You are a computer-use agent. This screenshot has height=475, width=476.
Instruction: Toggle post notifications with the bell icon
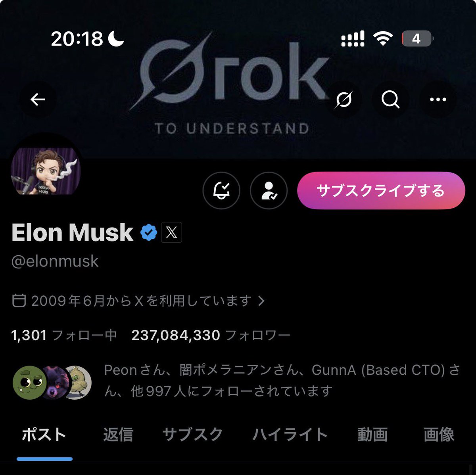point(221,191)
